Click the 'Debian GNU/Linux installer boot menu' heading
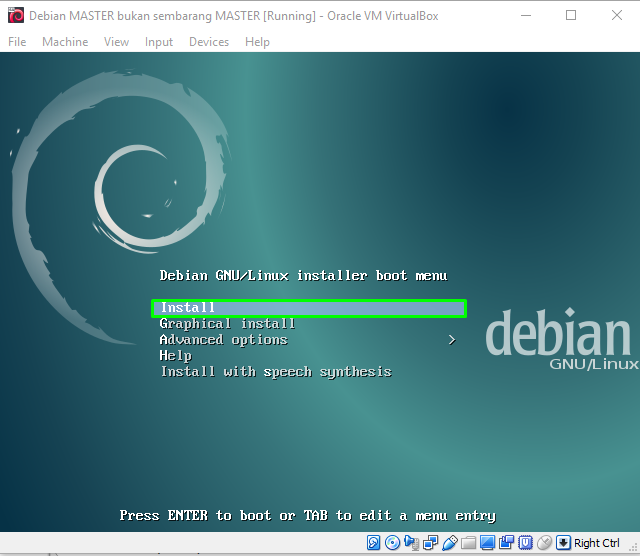 [x=303, y=276]
